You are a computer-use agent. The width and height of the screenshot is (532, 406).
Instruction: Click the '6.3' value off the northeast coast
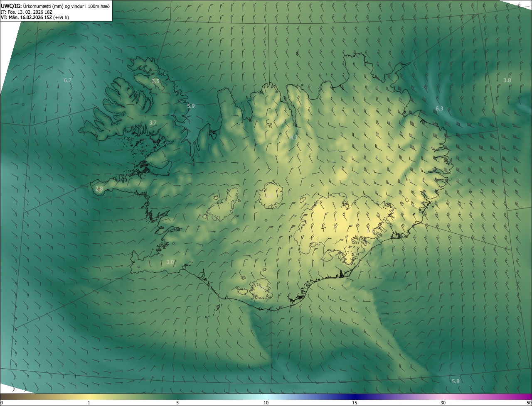pos(439,108)
